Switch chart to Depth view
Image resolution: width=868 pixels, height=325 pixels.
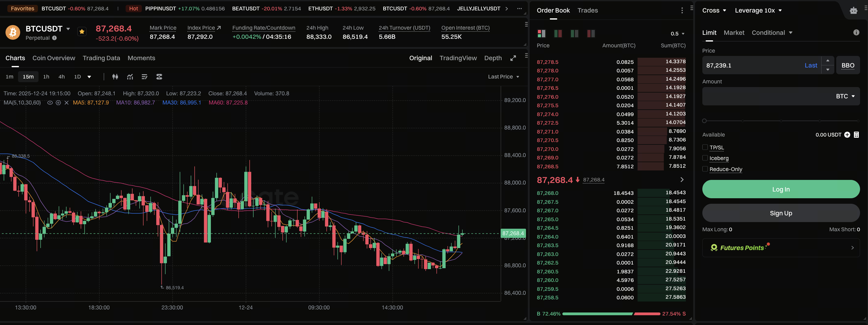pyautogui.click(x=493, y=58)
